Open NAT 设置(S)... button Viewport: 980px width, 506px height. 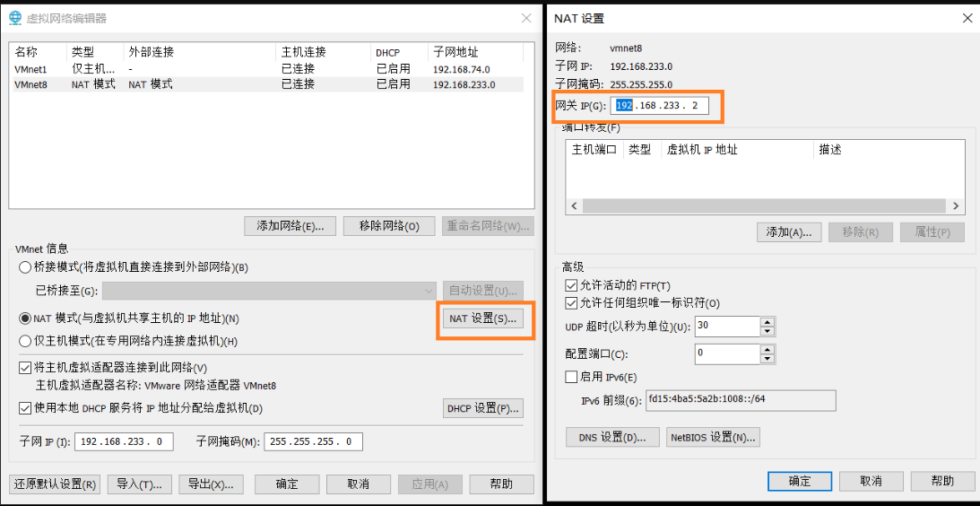click(483, 318)
